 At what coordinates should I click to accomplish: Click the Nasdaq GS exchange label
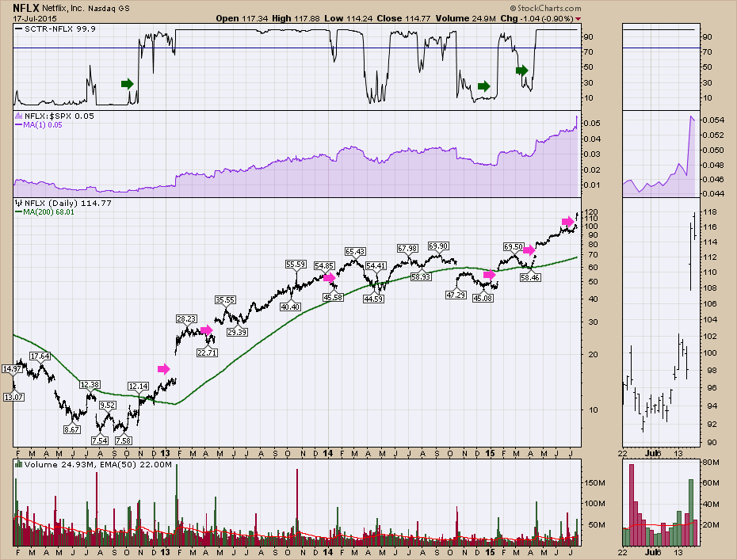coord(109,9)
